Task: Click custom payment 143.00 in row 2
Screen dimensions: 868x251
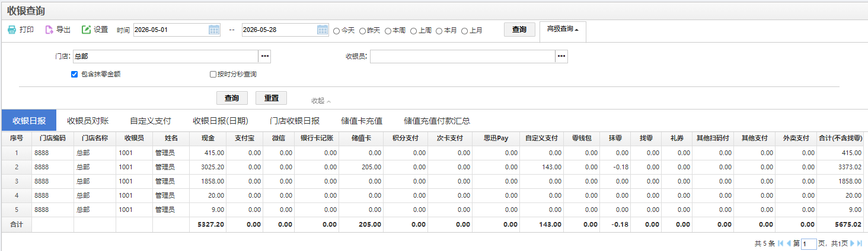Action: coord(551,167)
